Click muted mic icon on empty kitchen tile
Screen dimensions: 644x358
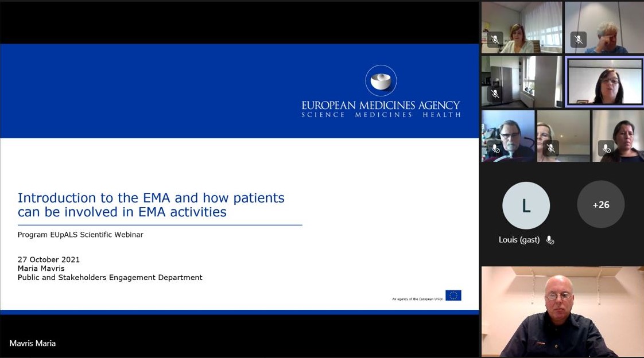[495, 94]
